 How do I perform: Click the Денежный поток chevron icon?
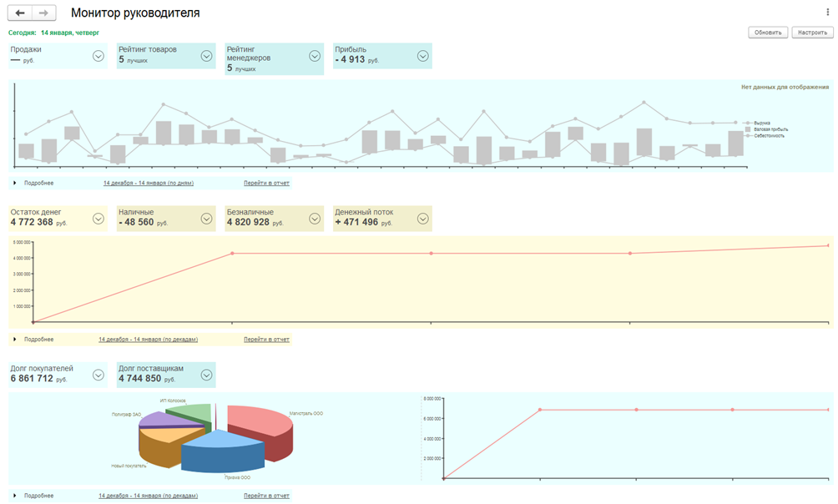(x=423, y=219)
